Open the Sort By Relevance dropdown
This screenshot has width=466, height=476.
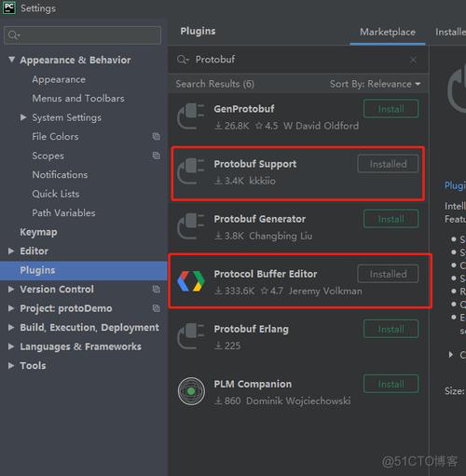(x=376, y=84)
